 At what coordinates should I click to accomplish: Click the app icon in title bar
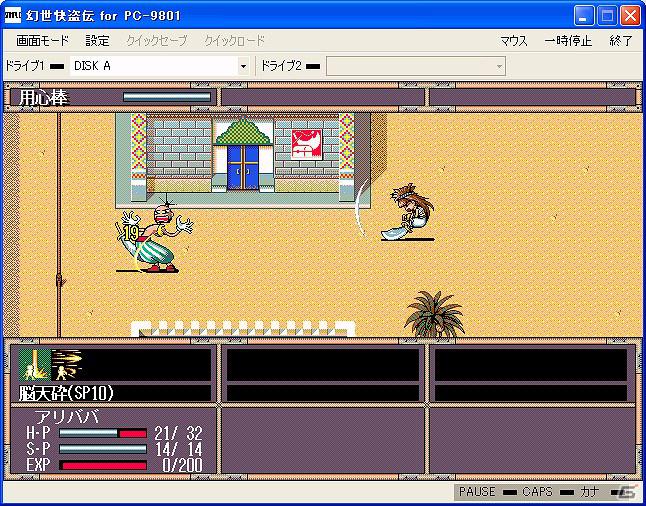point(13,16)
